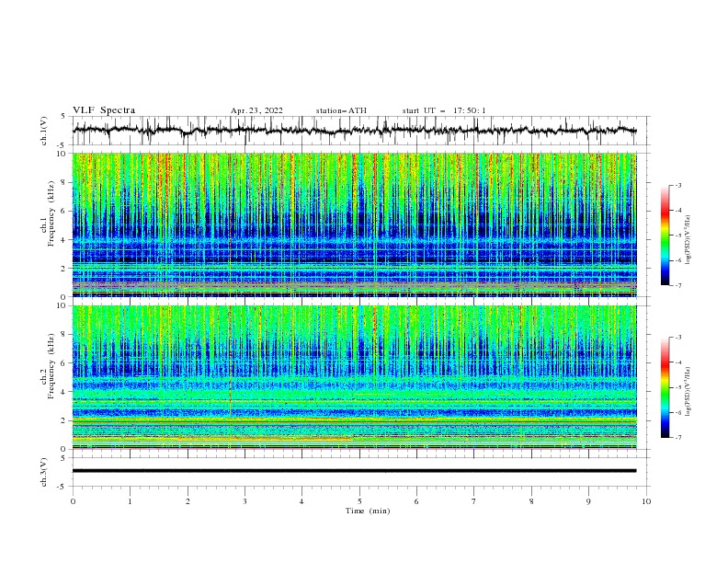Screen dimensions: 728x563
Task: Click the "-4" value on ch.2 colorbar
Action: click(x=678, y=362)
